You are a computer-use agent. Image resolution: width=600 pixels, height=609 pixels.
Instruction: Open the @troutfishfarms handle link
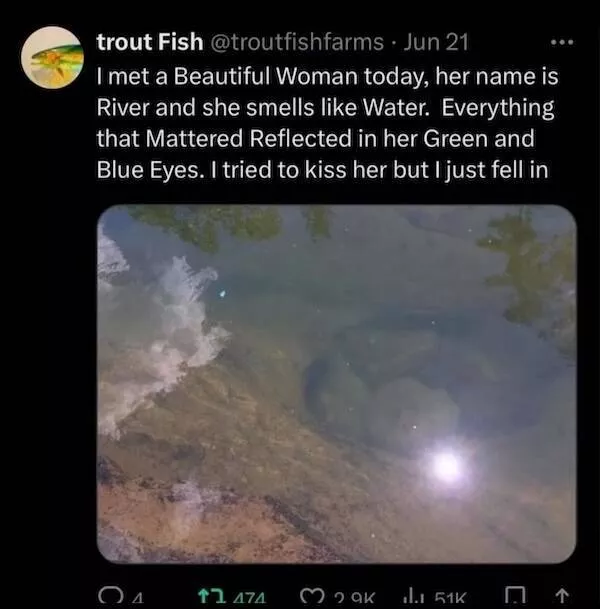295,41
